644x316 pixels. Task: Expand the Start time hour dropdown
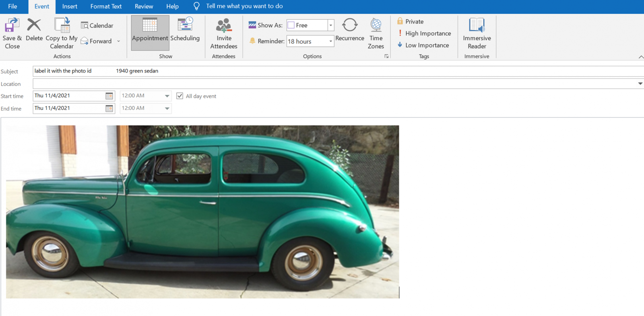point(167,96)
